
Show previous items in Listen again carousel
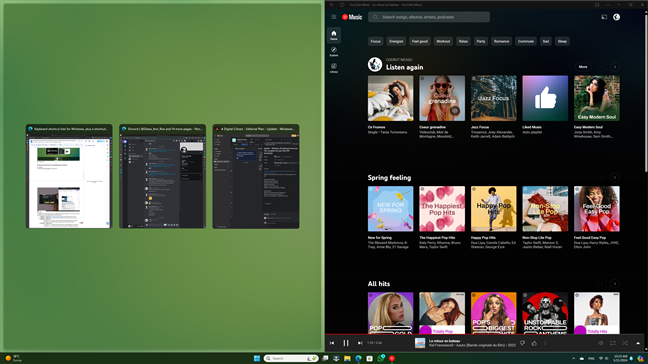602,67
